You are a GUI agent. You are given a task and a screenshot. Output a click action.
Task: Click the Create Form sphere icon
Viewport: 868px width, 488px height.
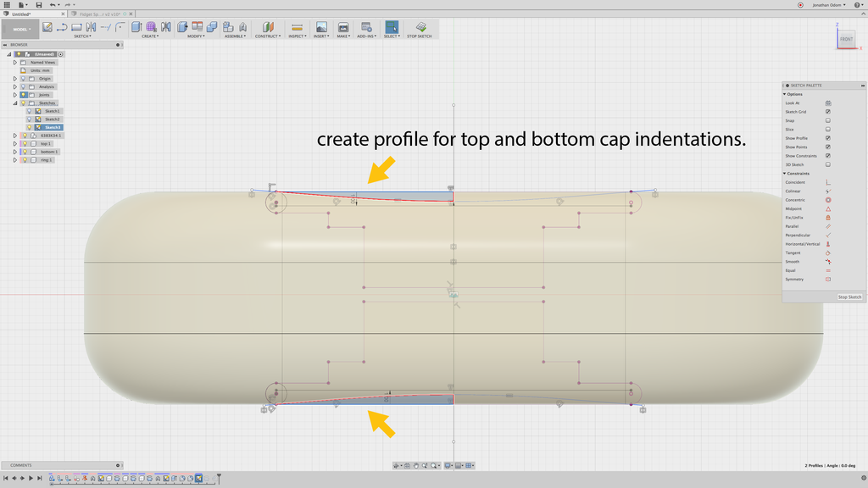point(151,27)
